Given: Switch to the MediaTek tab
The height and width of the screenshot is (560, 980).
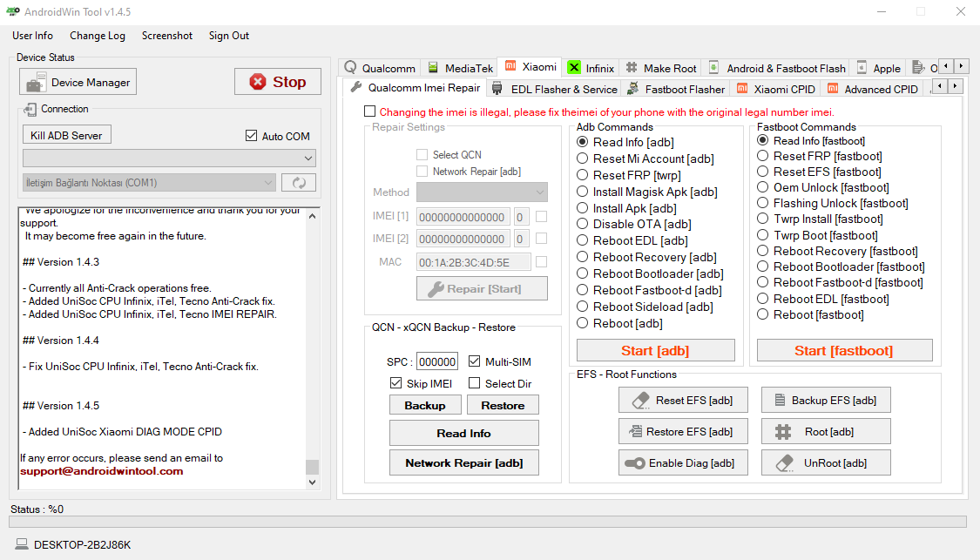Looking at the screenshot, I should (460, 68).
